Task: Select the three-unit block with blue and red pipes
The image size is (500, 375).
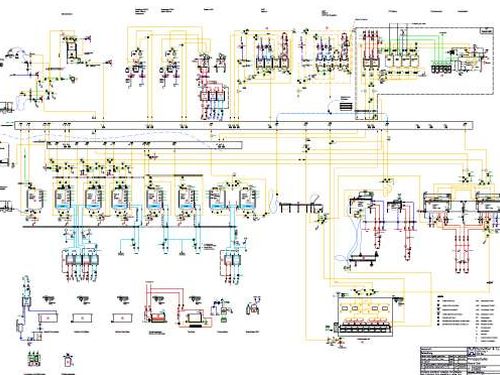Action: (x=212, y=96)
